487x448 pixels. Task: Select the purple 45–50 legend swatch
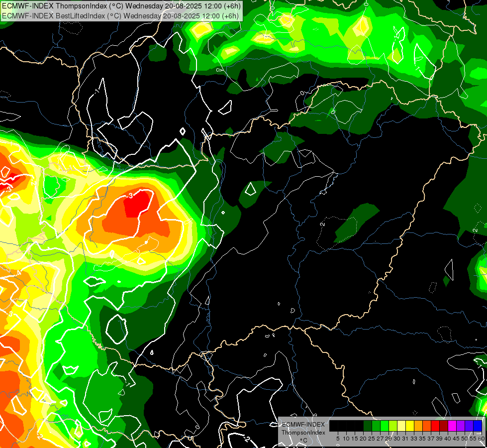461,426
